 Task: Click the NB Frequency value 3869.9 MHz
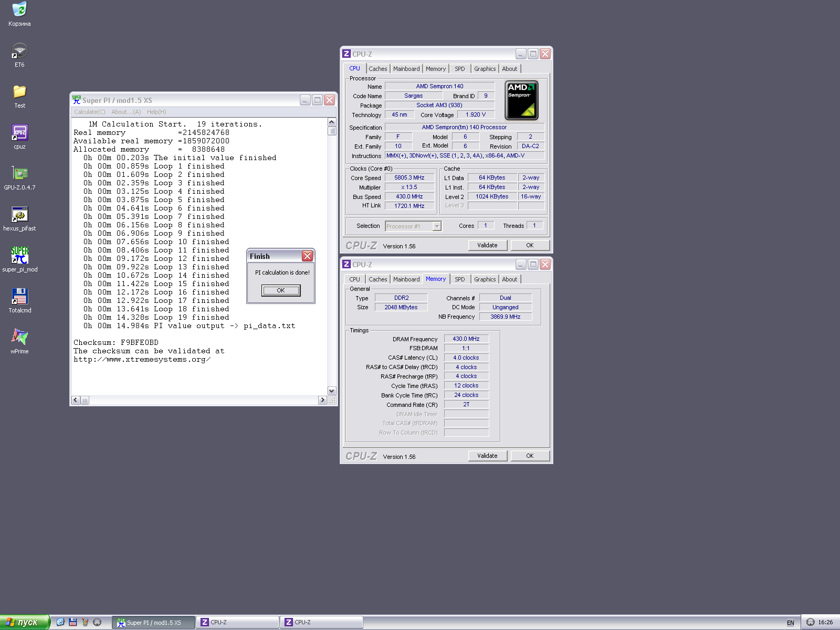point(506,317)
